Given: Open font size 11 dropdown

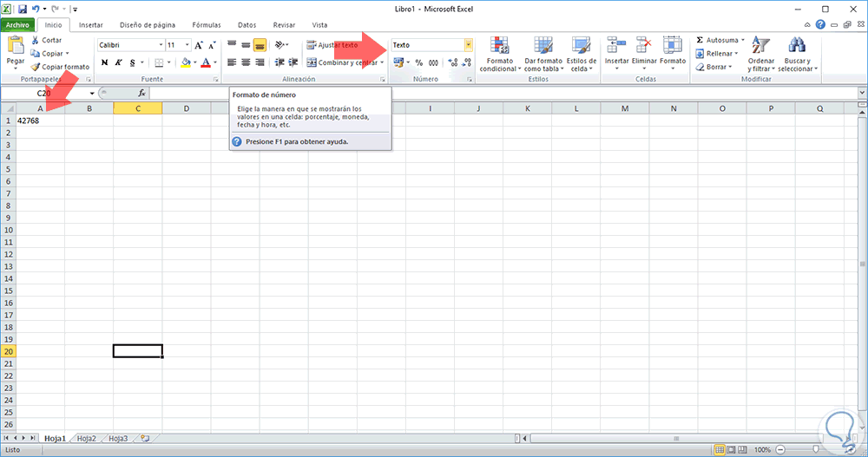Looking at the screenshot, I should pyautogui.click(x=187, y=45).
